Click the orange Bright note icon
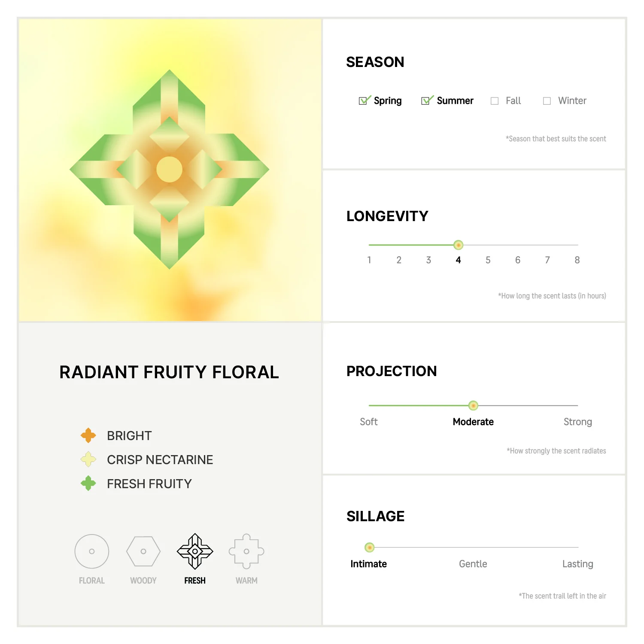 88,435
